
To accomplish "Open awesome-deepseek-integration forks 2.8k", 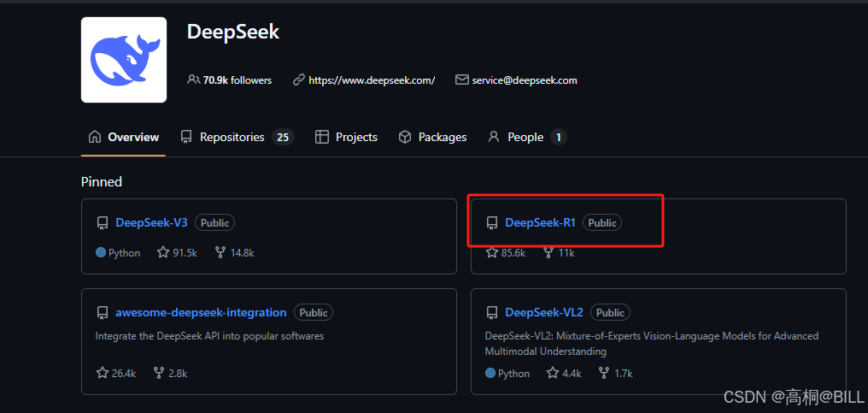I will click(171, 373).
